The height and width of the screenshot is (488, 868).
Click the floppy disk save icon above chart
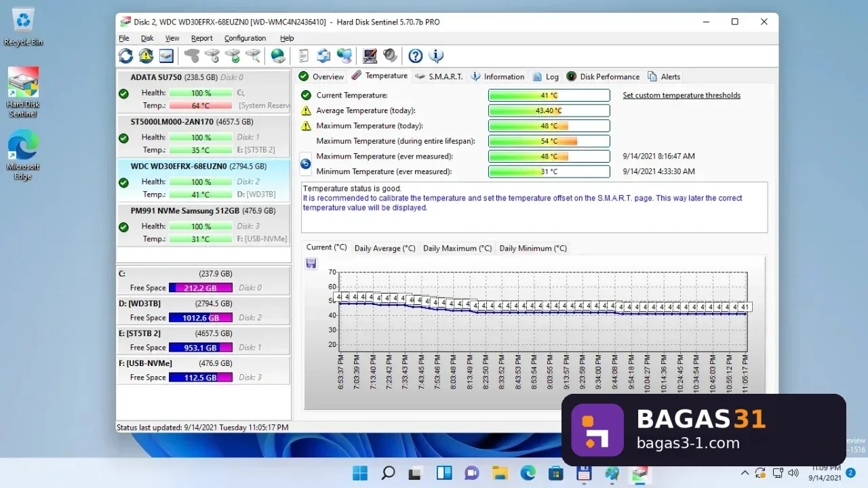311,263
